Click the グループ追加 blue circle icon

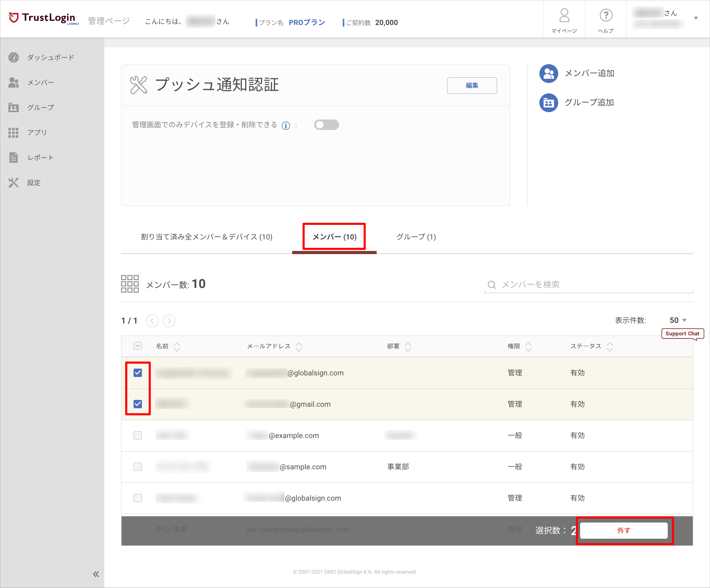[548, 103]
